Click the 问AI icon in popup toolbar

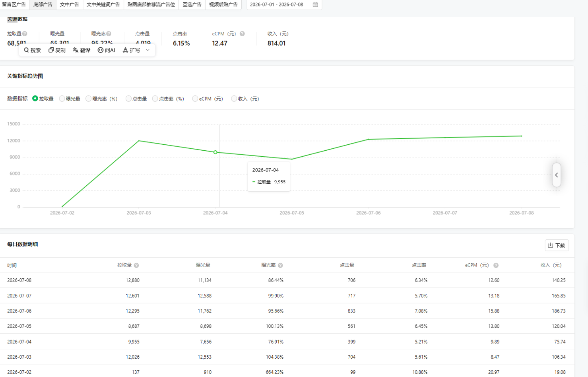point(100,50)
